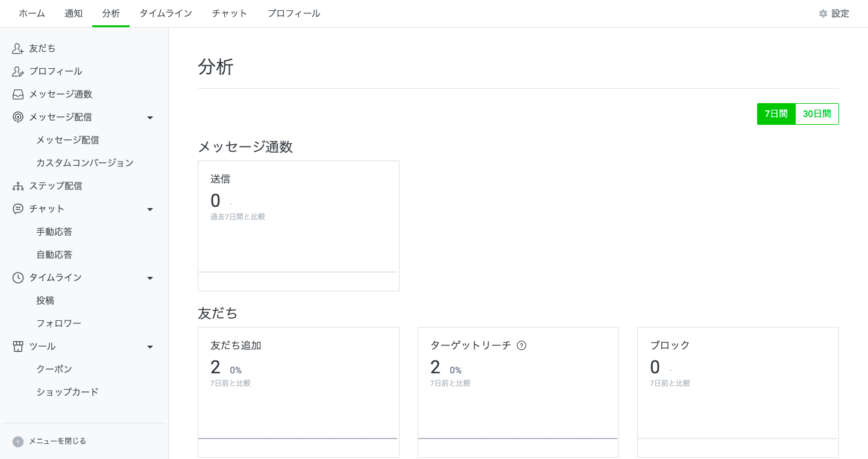Collapse the メッセージ配信 sidebar section arrow
Viewport: 868px width, 459px height.
point(150,118)
